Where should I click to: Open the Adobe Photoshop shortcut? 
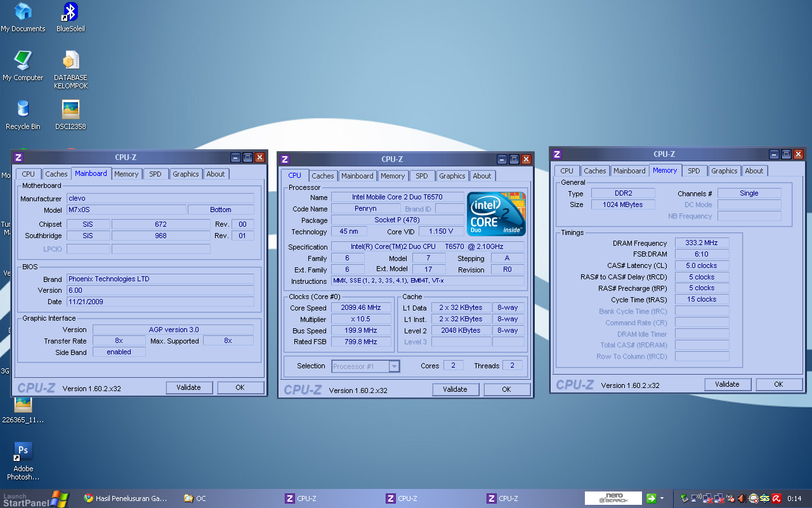tap(23, 461)
